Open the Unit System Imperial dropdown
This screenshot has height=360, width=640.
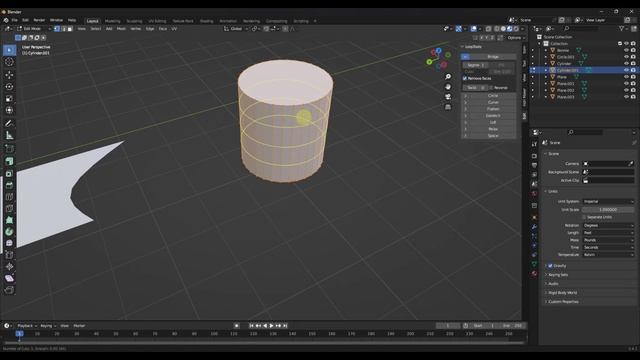click(x=608, y=202)
